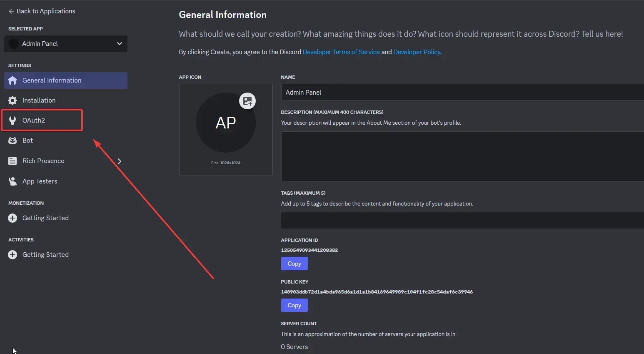Viewport: 644px width, 354px height.
Task: Click the App Testers person icon
Action: 12,181
